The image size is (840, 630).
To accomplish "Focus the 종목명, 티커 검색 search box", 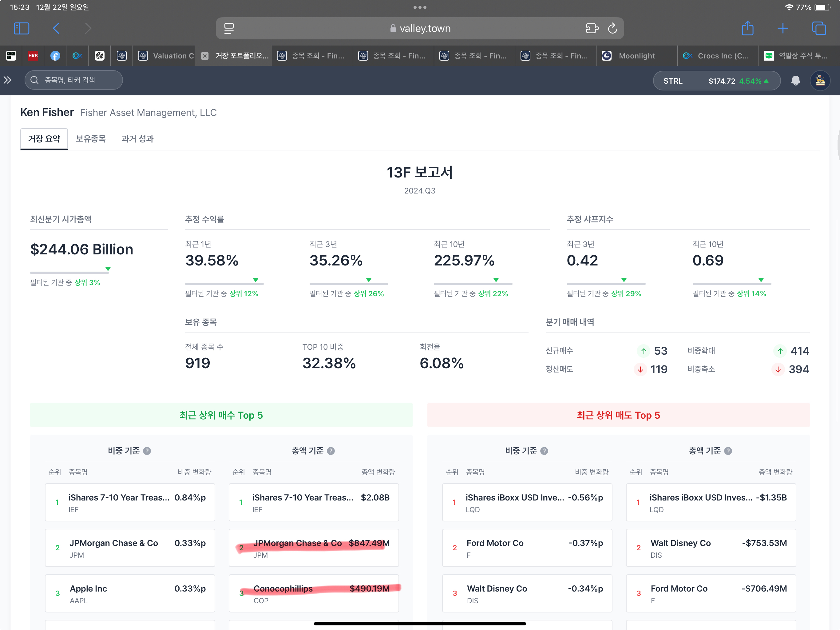I will (x=74, y=80).
